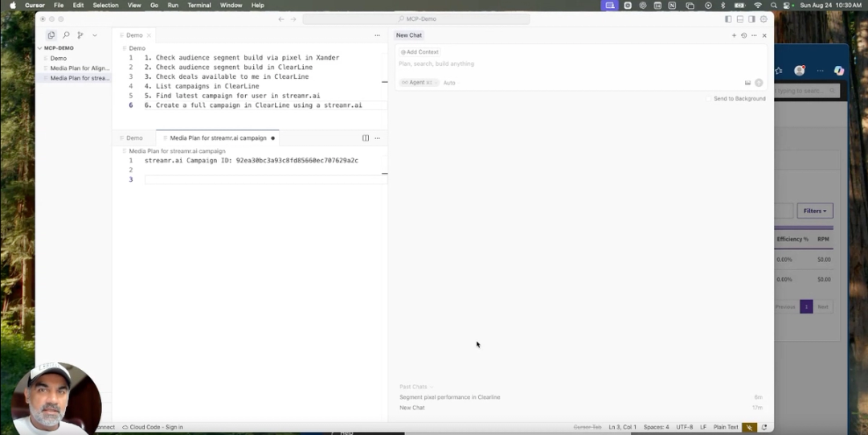Image resolution: width=868 pixels, height=435 pixels.
Task: Open the File menu
Action: point(59,5)
